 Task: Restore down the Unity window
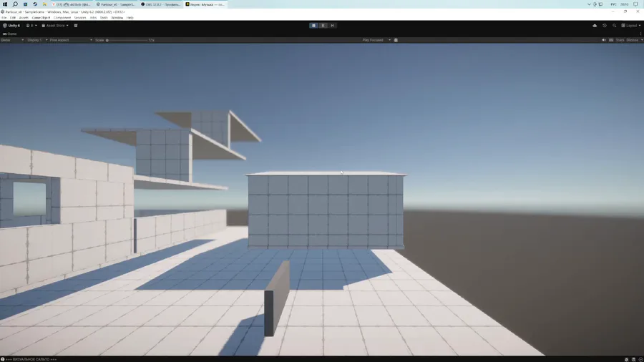[x=625, y=11]
